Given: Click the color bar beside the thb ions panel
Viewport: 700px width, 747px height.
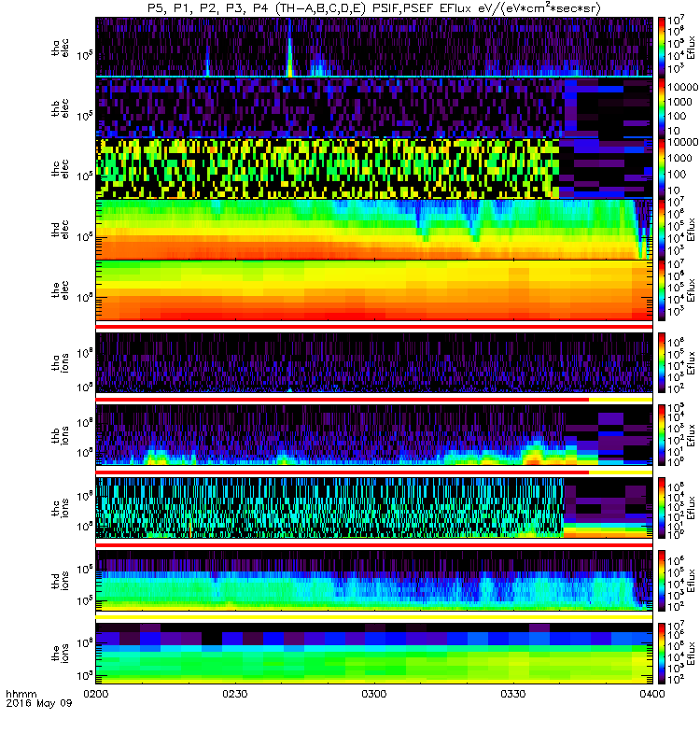Looking at the screenshot, I should coord(662,435).
